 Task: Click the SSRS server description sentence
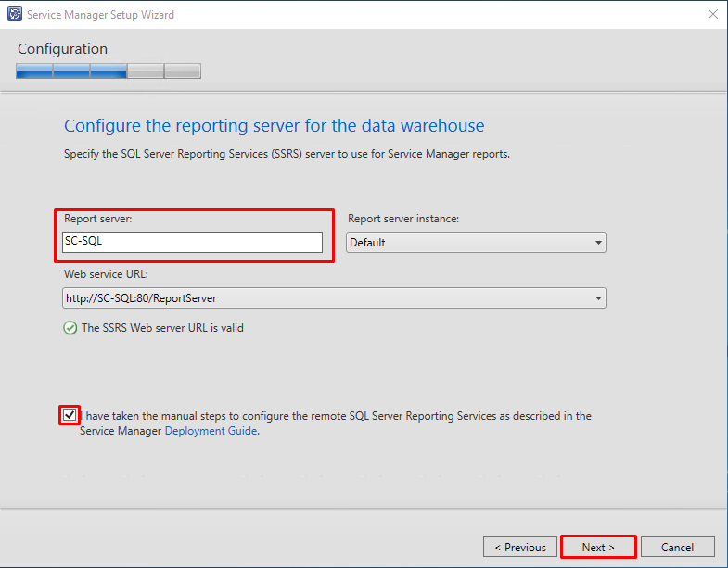click(287, 154)
